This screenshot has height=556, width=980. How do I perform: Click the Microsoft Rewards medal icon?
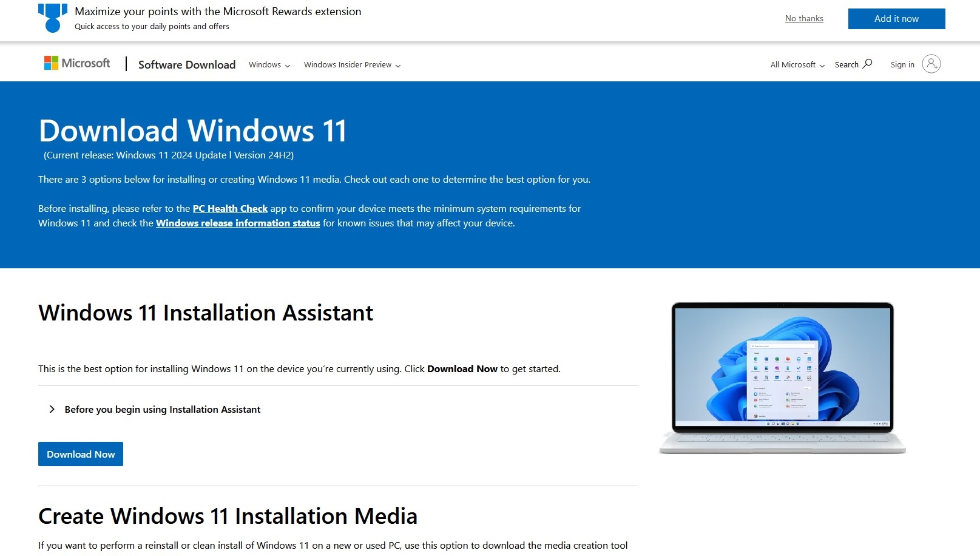pyautogui.click(x=53, y=18)
